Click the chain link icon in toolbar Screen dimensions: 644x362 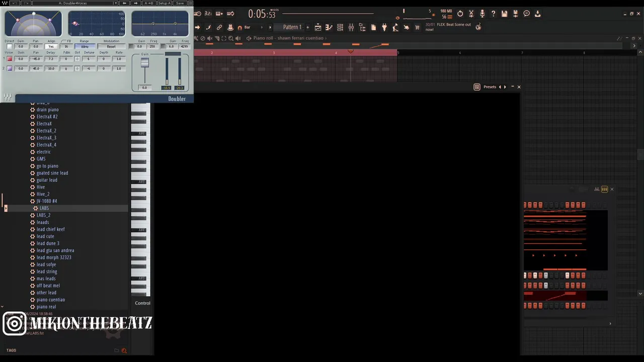(219, 27)
